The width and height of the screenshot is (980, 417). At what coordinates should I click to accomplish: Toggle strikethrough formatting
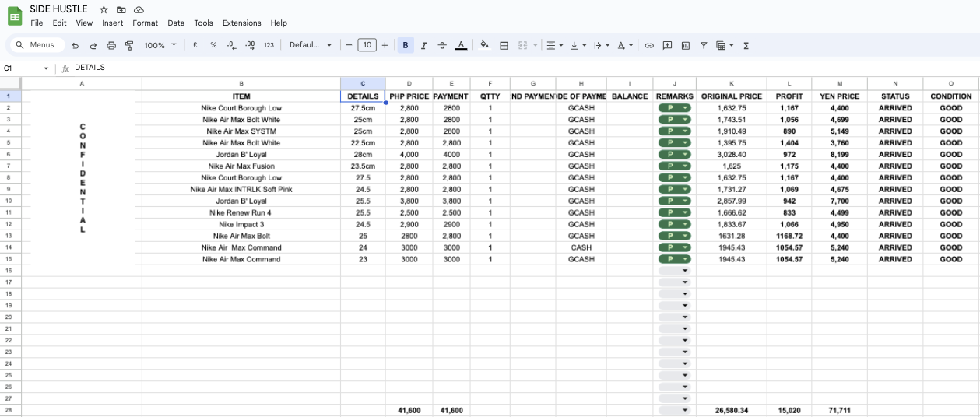point(442,45)
